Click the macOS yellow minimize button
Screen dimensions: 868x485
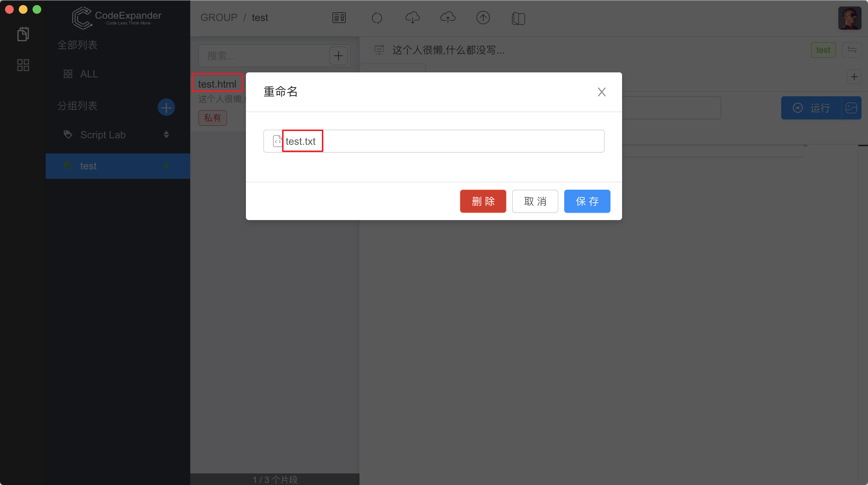click(23, 9)
